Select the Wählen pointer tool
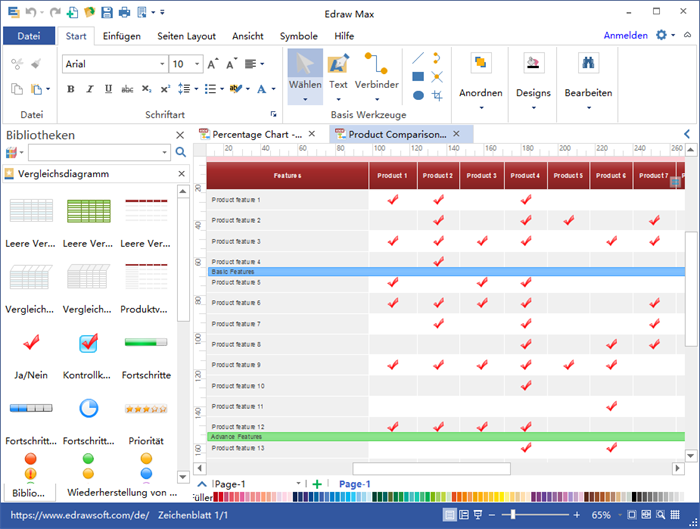This screenshot has height=529, width=700. (305, 72)
